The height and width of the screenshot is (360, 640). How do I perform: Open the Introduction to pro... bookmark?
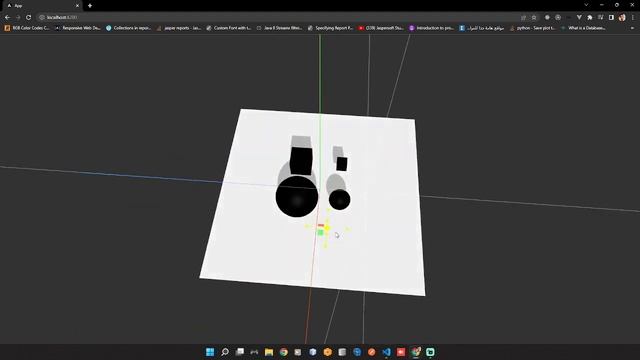pos(432,28)
